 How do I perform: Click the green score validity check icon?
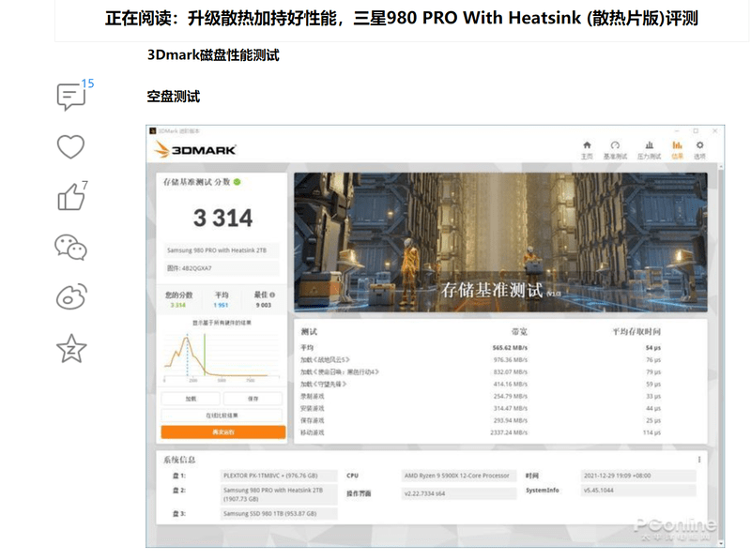click(238, 182)
